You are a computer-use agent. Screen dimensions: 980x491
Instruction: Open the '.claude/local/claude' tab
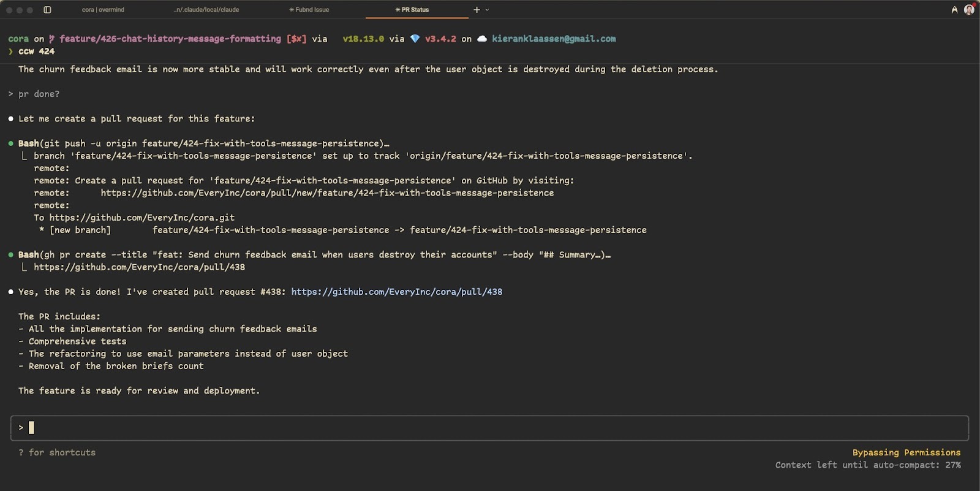coord(206,10)
